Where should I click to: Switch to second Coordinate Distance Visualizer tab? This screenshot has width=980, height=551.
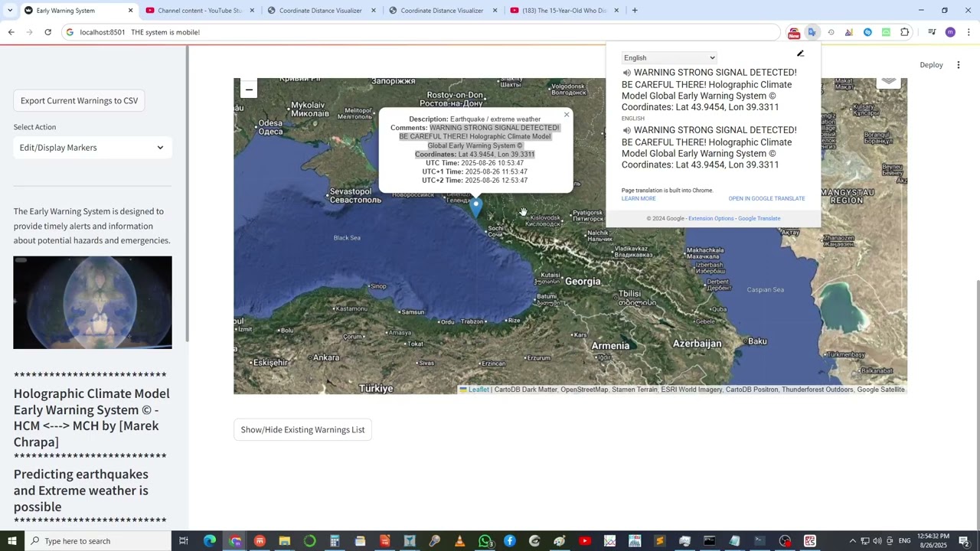[442, 11]
